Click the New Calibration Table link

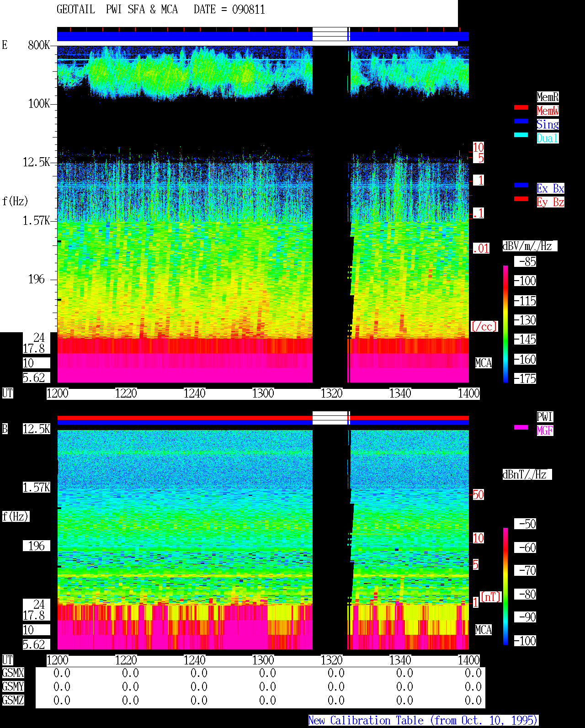[423, 721]
